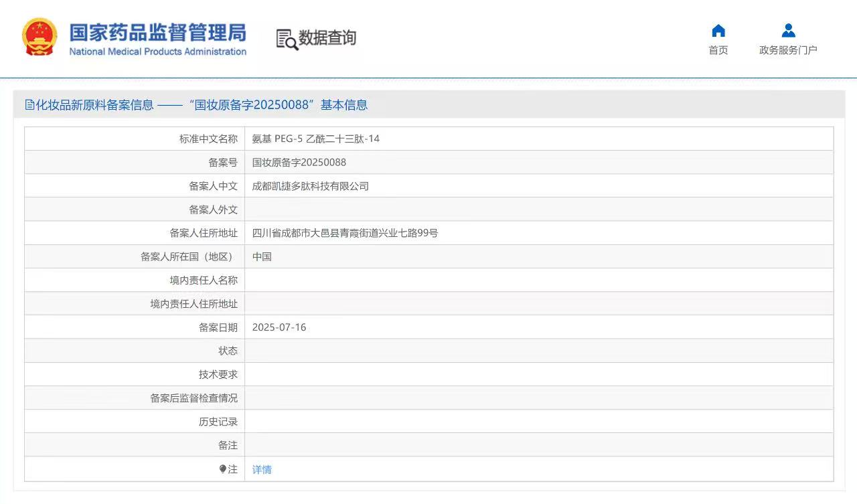Click the 国家药品监督管理局 site title

pos(158,32)
